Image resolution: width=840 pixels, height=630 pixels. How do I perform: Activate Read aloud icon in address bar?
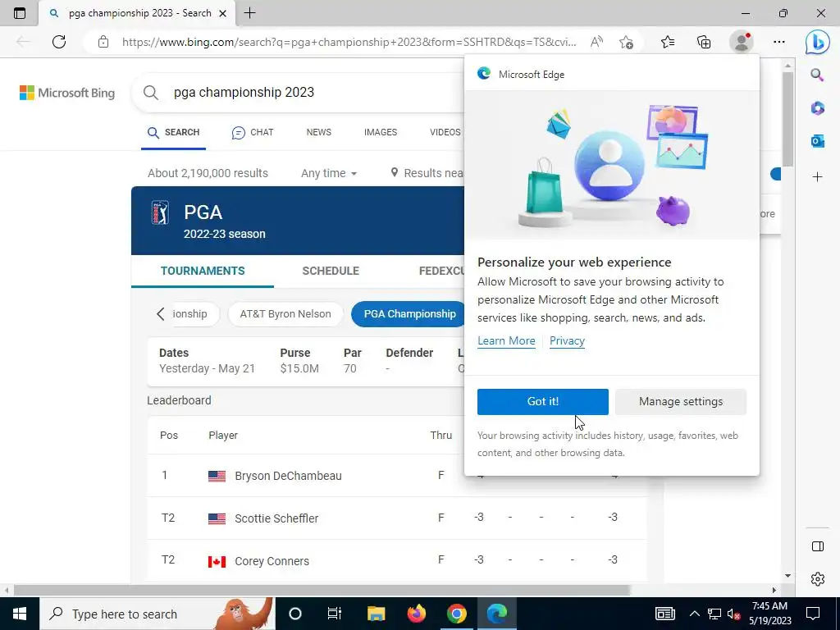pos(596,42)
